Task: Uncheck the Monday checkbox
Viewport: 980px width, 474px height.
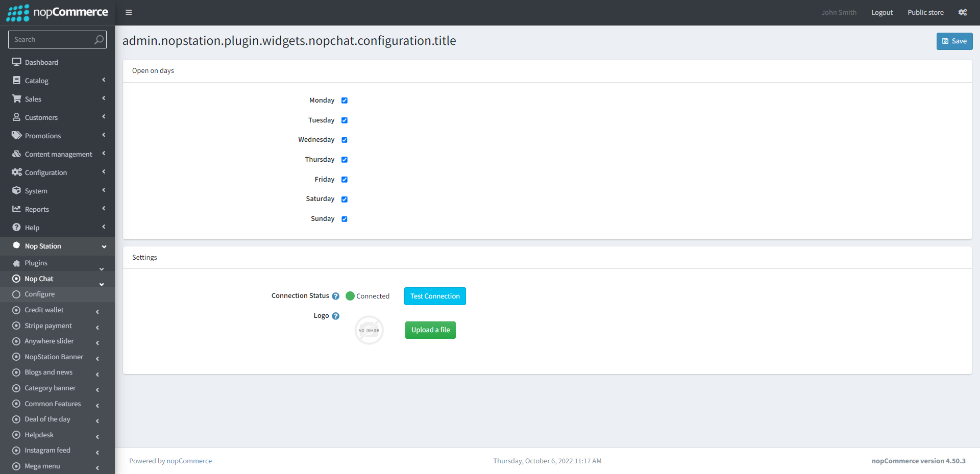Action: point(345,101)
